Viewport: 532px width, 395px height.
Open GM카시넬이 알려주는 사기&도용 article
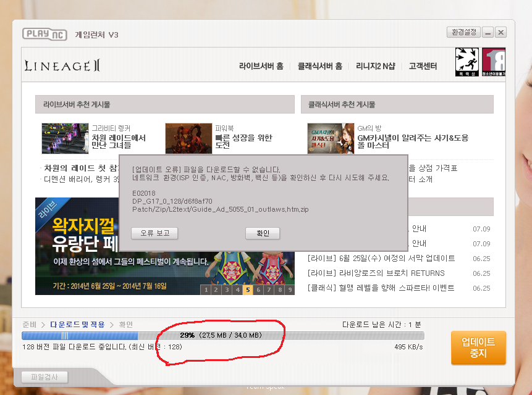click(413, 141)
